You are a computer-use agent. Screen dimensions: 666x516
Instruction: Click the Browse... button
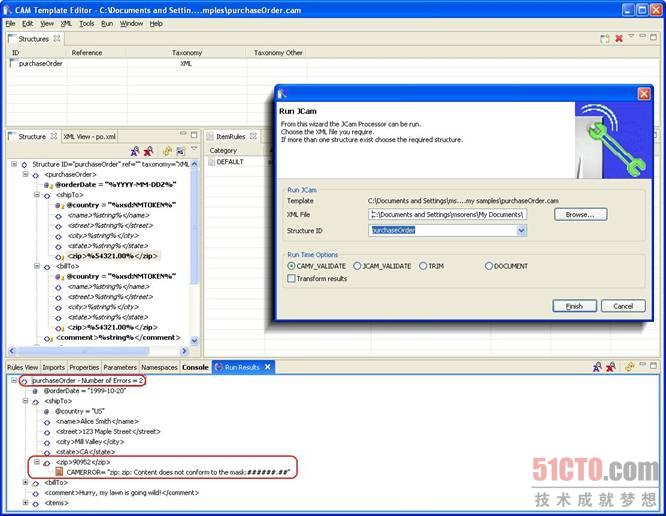(x=580, y=214)
